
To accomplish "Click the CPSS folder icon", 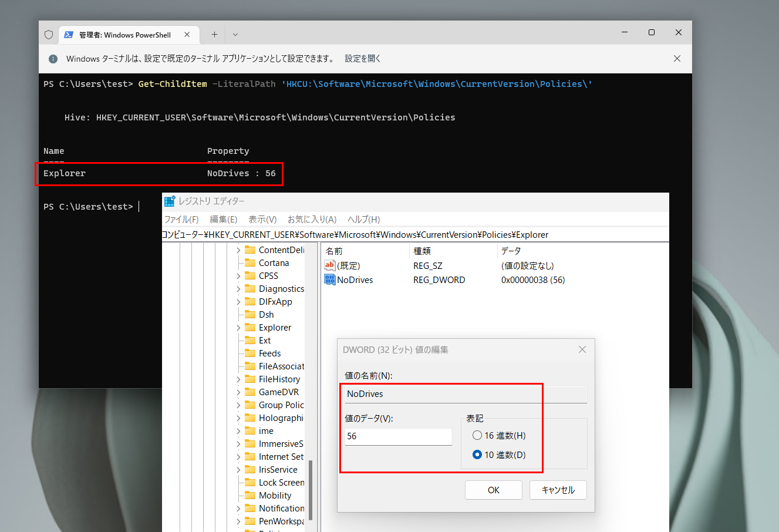I will (x=250, y=275).
